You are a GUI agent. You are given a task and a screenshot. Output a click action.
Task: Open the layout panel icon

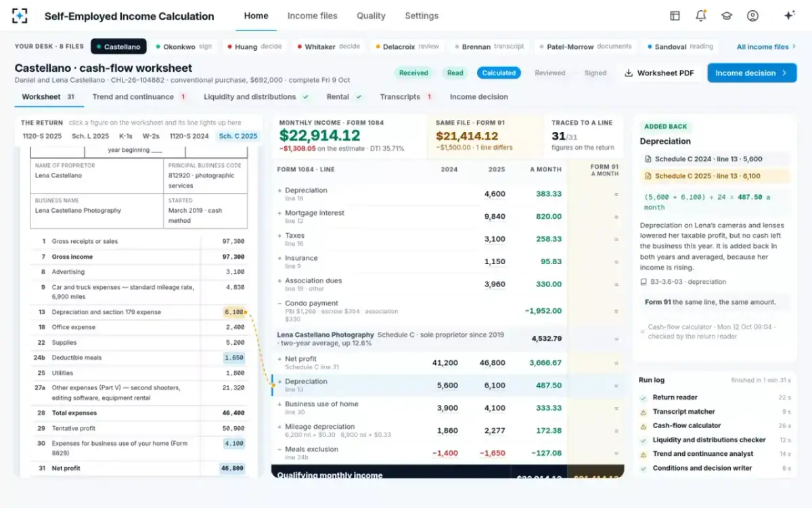675,16
